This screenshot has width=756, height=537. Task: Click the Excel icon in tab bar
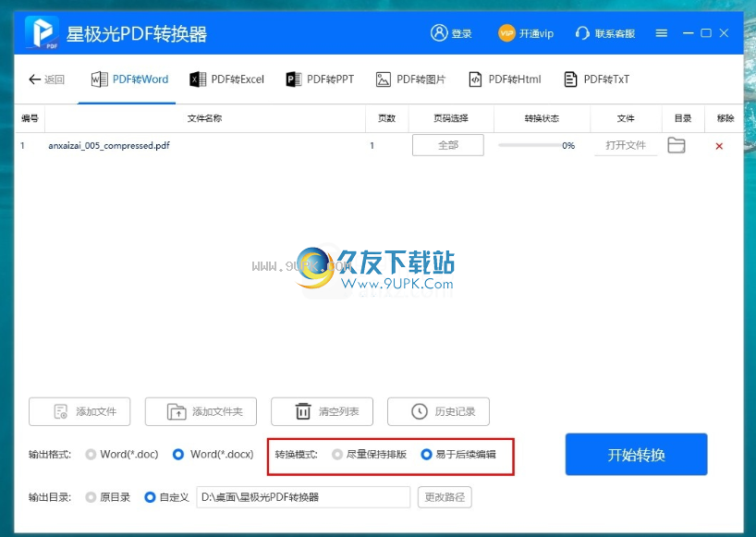coord(198,79)
